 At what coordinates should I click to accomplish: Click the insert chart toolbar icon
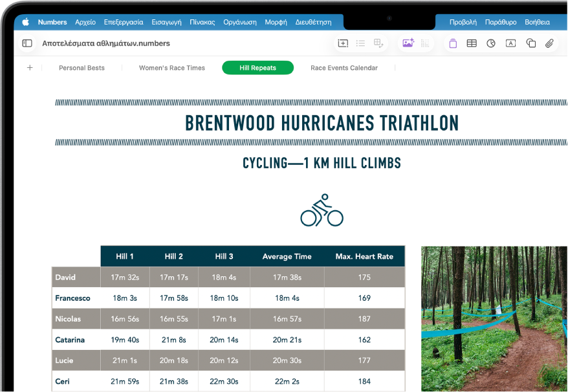tap(491, 43)
